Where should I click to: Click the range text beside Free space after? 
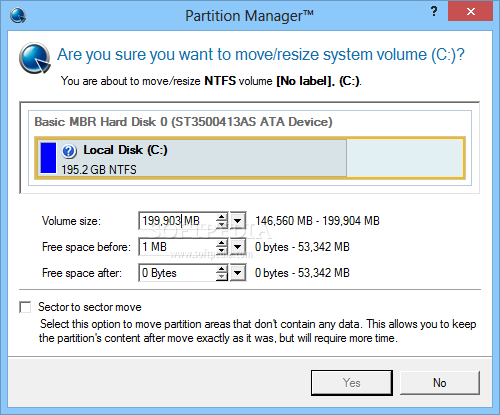click(302, 273)
